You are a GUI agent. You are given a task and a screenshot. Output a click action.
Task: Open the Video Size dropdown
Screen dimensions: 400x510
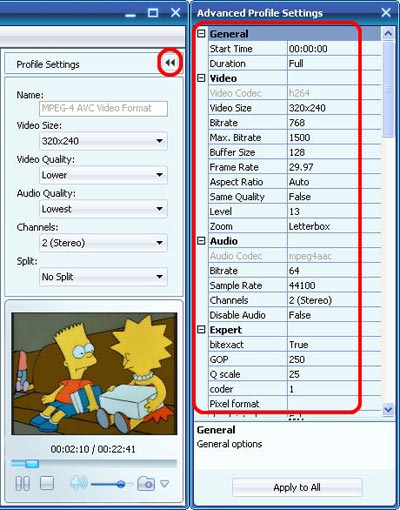pyautogui.click(x=103, y=141)
